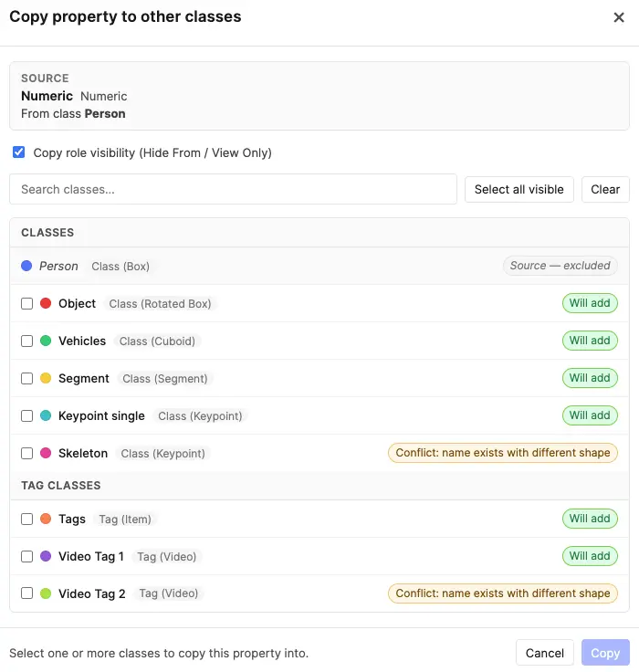
Task: Click Will add badge for Keypoint single
Action: point(590,415)
